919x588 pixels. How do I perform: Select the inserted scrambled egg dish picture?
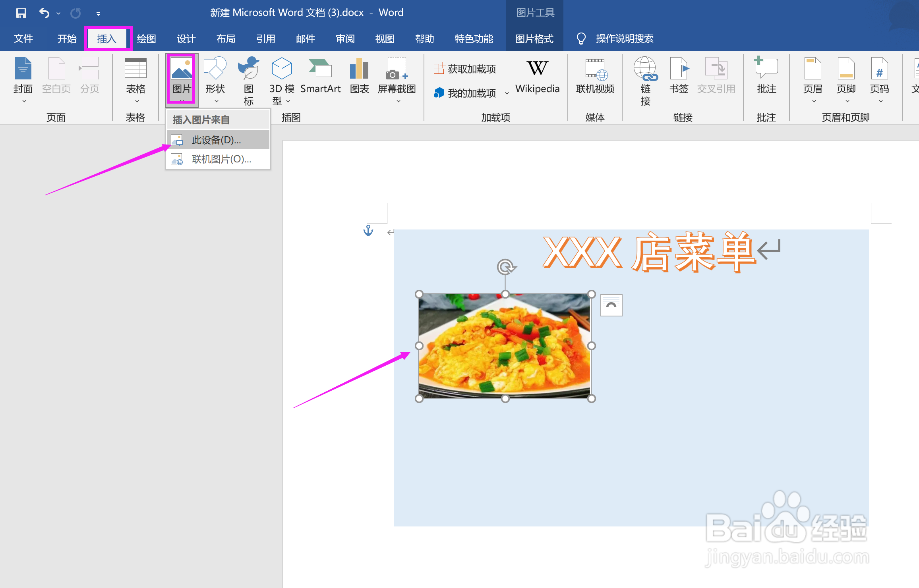(505, 345)
